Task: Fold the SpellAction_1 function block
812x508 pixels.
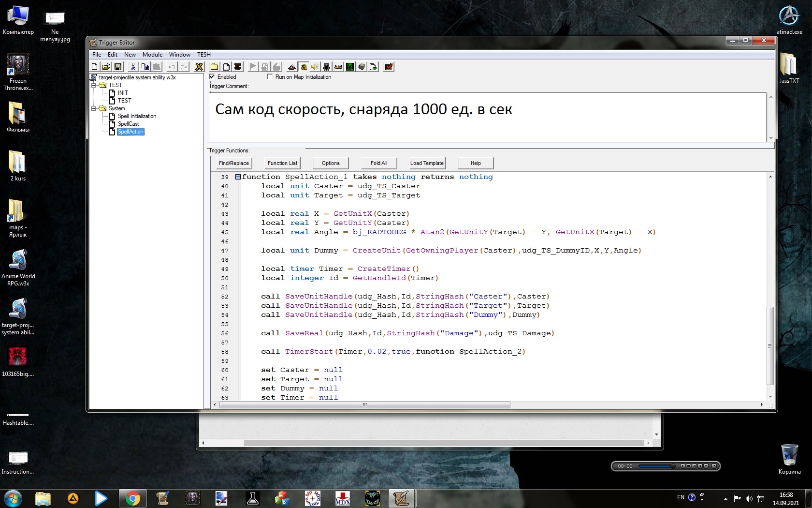Action: [x=238, y=177]
